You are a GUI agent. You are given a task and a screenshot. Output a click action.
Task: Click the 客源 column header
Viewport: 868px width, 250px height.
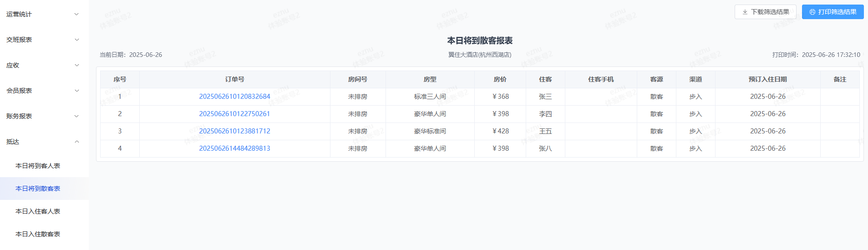[656, 79]
